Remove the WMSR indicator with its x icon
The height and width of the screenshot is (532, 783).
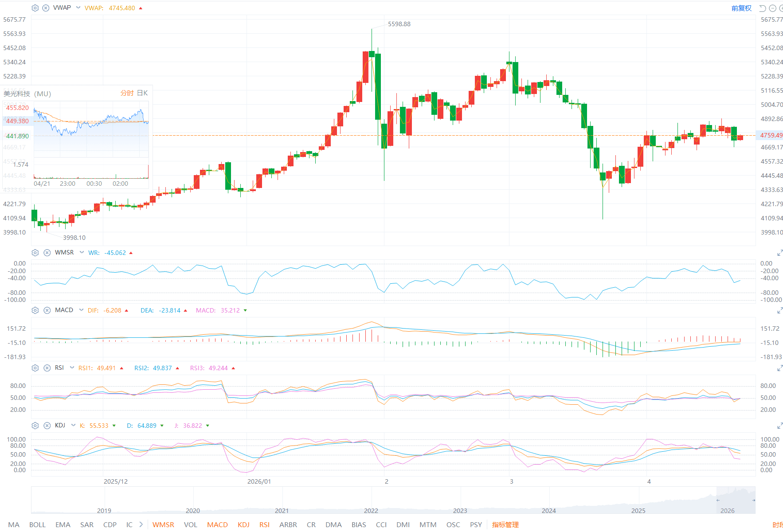pyautogui.click(x=47, y=252)
